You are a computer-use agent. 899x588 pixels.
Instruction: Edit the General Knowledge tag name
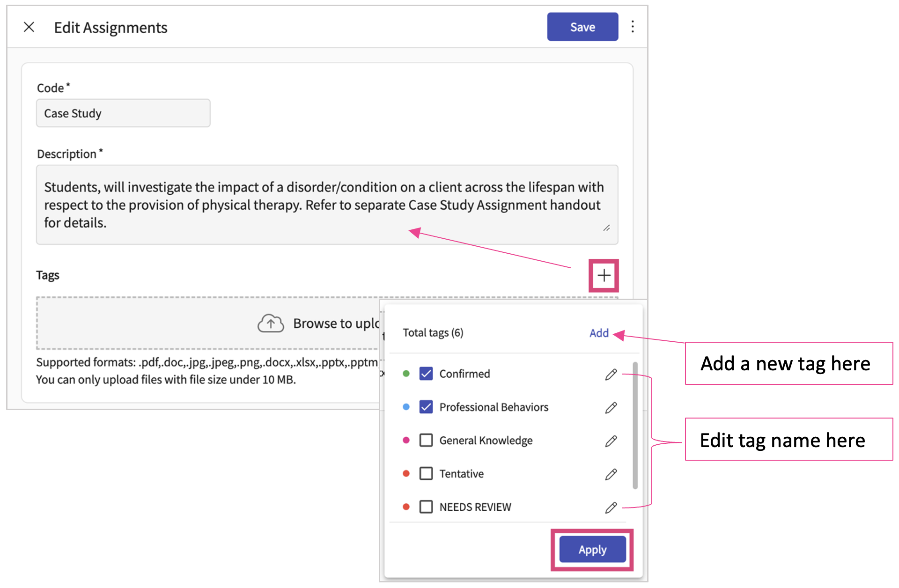[611, 441]
